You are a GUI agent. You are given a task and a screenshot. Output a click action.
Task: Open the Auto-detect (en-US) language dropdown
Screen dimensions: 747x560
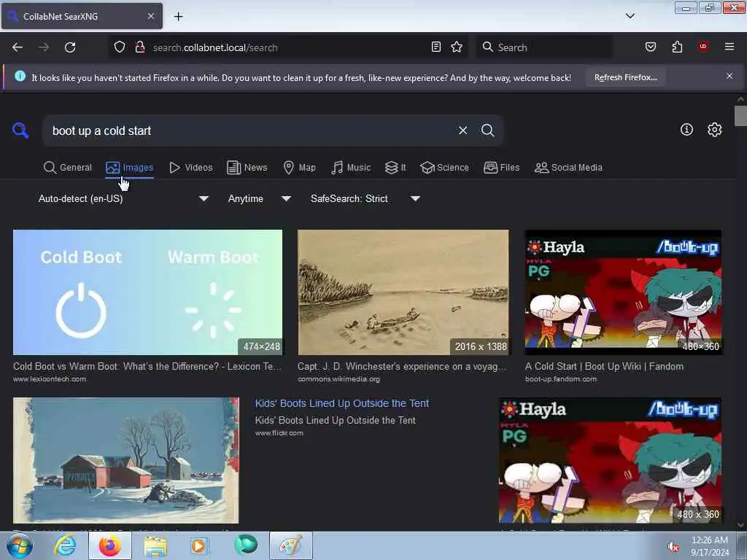(x=123, y=198)
